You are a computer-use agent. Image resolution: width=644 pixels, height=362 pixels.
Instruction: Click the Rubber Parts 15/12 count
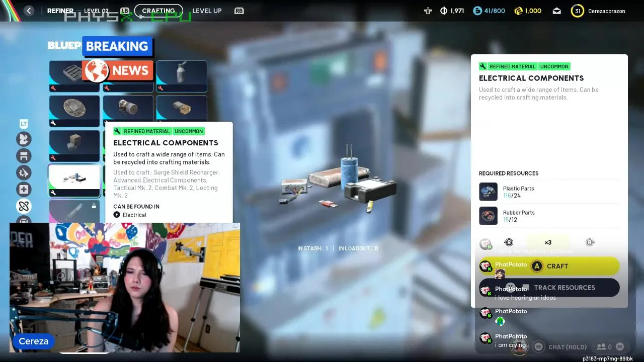[x=510, y=220]
